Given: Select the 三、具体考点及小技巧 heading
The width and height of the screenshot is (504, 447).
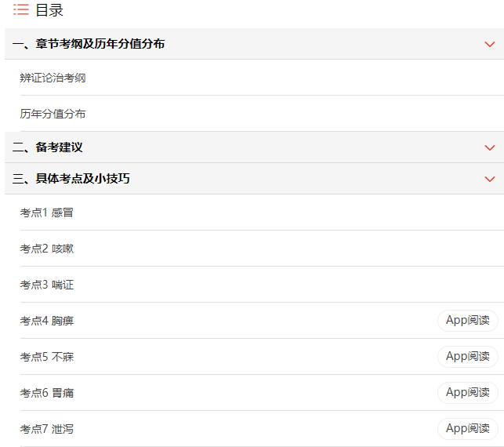Looking at the screenshot, I should pyautogui.click(x=71, y=179).
